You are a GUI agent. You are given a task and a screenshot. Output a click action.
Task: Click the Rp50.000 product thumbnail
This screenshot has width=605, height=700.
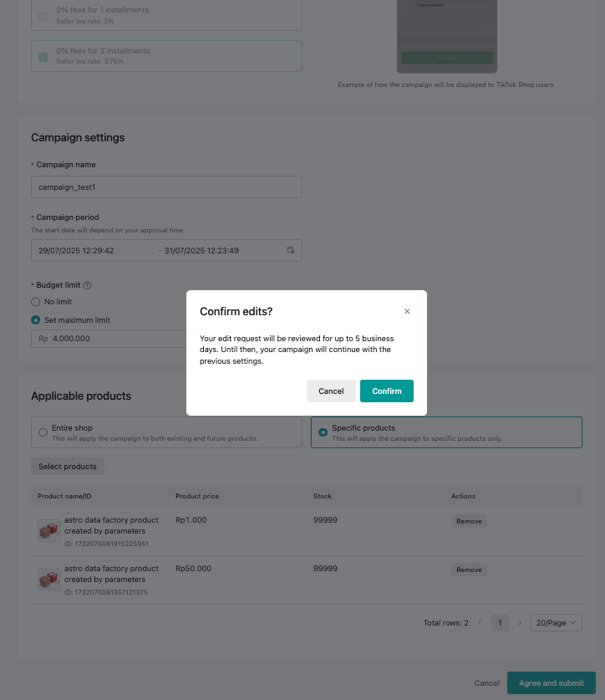(x=48, y=580)
